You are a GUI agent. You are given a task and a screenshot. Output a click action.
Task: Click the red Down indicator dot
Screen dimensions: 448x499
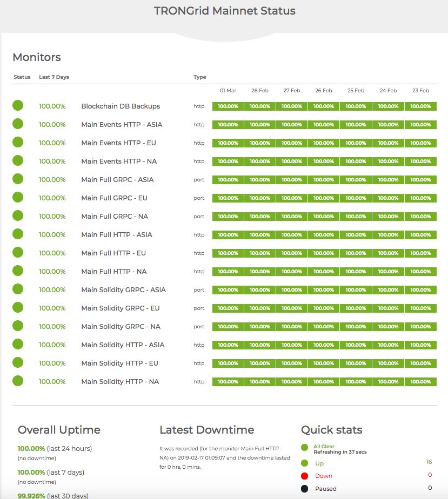(x=304, y=476)
